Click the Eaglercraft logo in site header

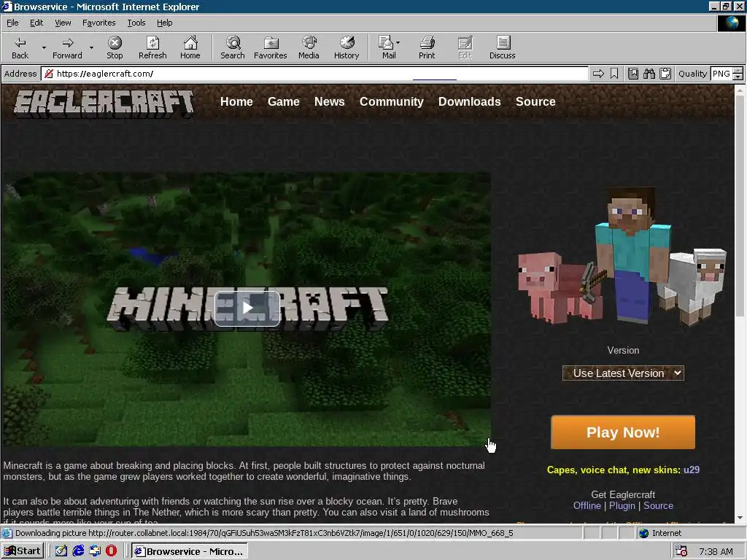104,104
